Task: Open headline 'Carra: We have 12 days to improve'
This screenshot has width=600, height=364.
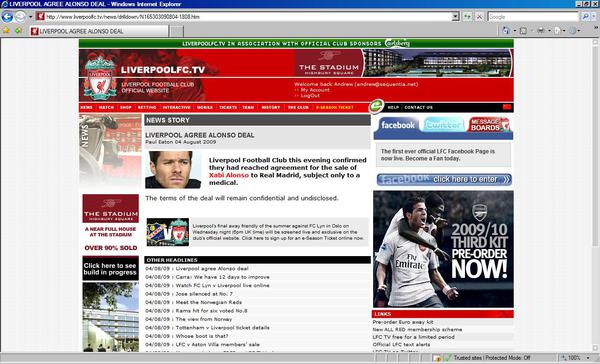Action: (223, 277)
